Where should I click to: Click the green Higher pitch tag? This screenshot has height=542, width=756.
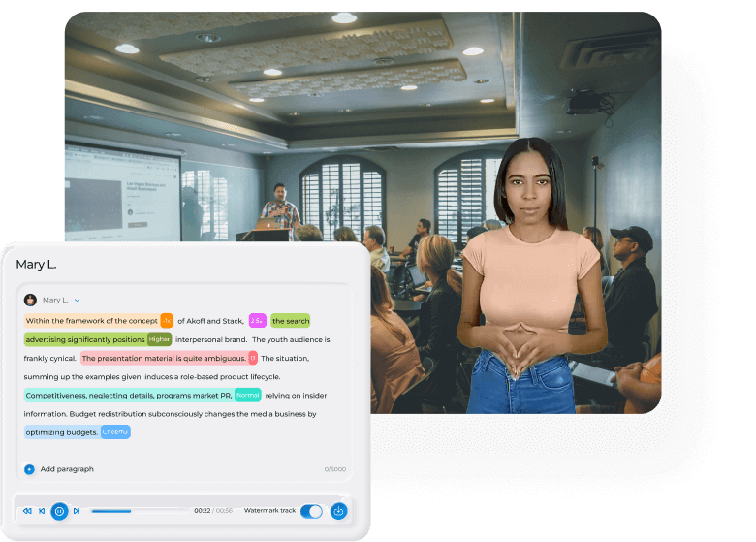click(160, 339)
